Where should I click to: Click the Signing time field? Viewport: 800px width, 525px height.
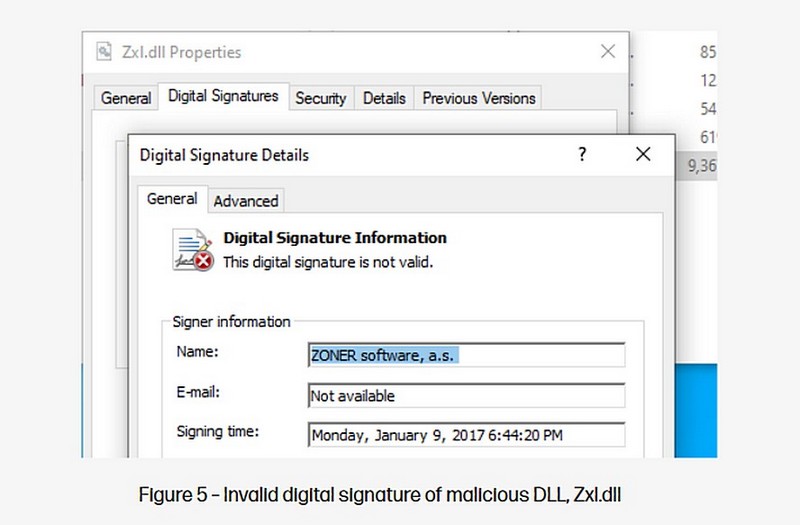pyautogui.click(x=466, y=436)
